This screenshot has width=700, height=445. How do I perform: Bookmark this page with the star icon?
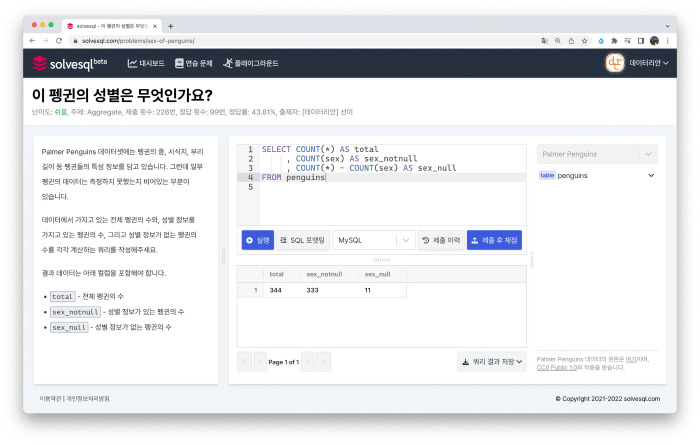[584, 41]
